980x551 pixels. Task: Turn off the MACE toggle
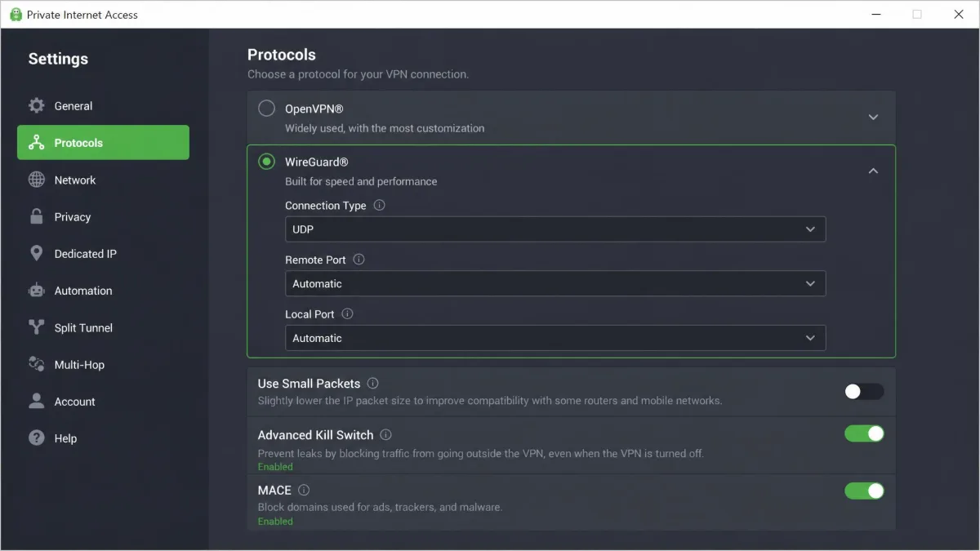[x=864, y=491]
